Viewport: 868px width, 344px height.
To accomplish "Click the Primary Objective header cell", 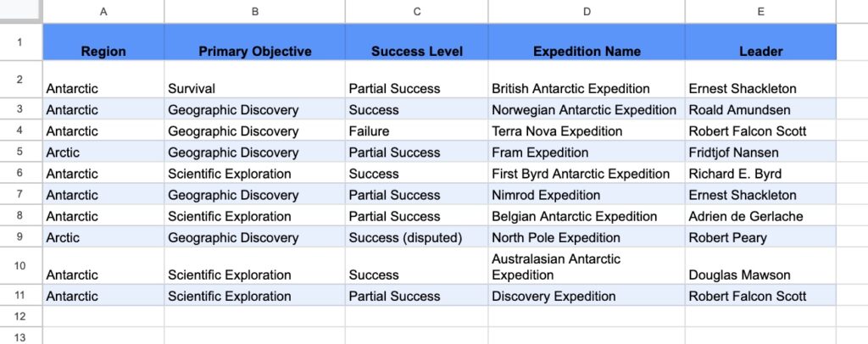I will pyautogui.click(x=254, y=51).
